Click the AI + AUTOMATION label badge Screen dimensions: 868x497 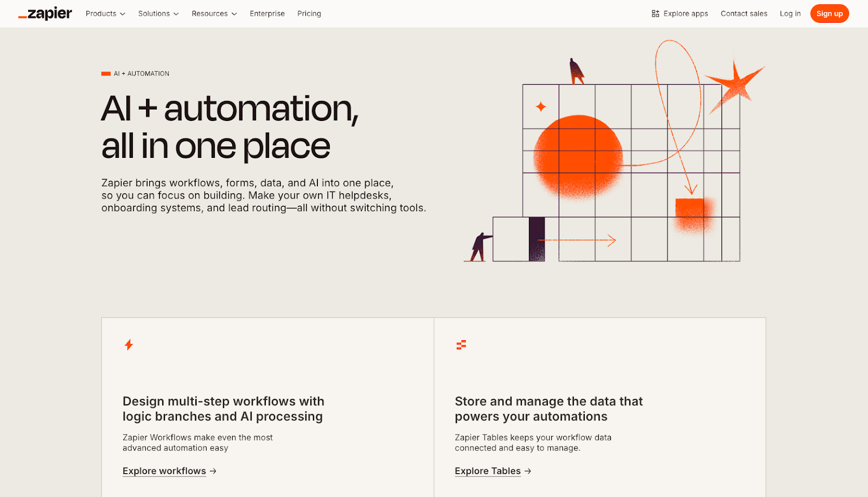[135, 73]
